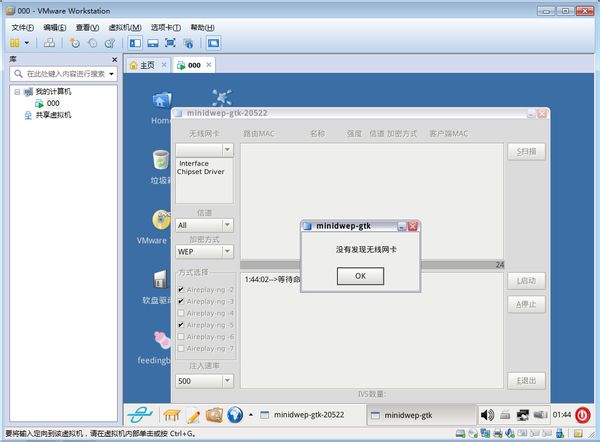Screen dimensions: 600x442
Task: Take a snapshot using the toolbar icon
Action: click(75, 43)
